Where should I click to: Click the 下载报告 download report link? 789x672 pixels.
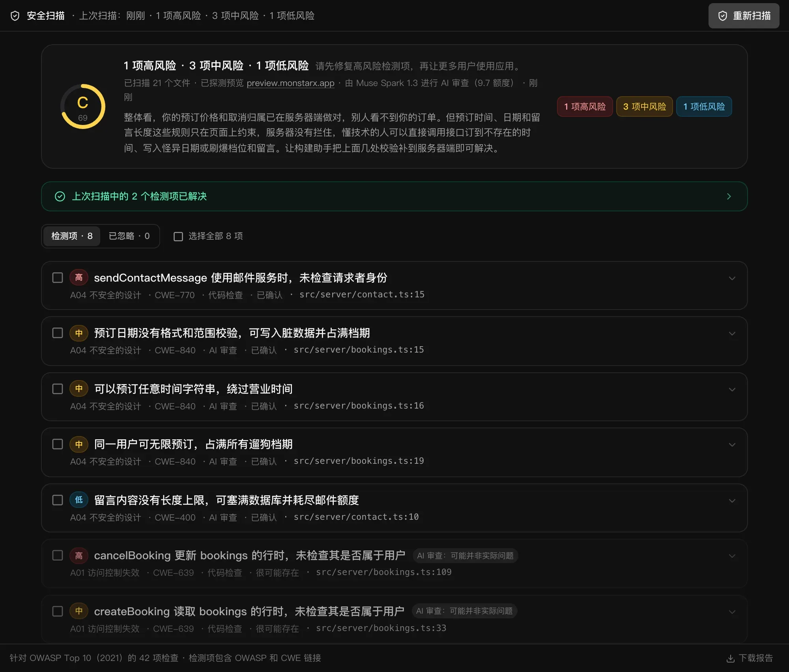[750, 658]
